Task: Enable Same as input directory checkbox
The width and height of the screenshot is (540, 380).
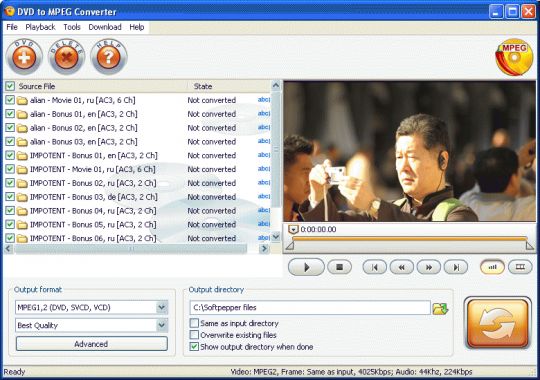Action: click(194, 323)
